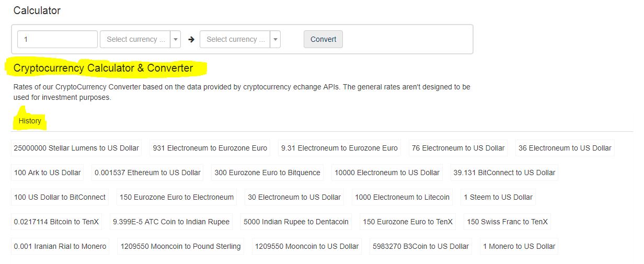Open 1 Monero to US Dollar
This screenshot has height=264, width=644.
click(519, 246)
